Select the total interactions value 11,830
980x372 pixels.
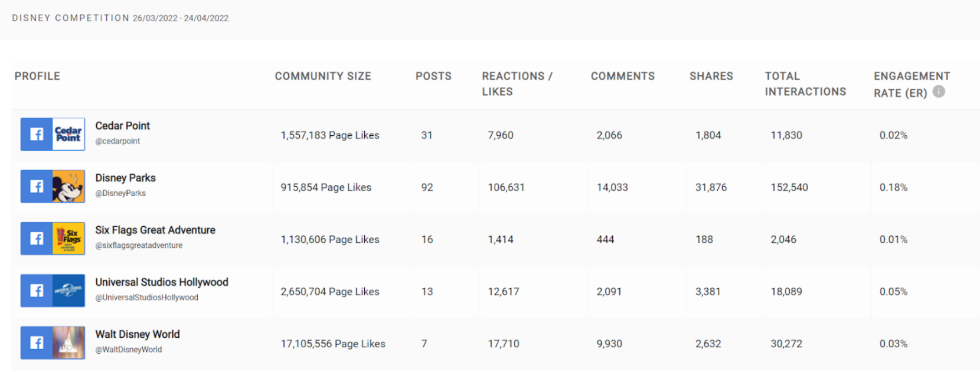click(x=786, y=135)
